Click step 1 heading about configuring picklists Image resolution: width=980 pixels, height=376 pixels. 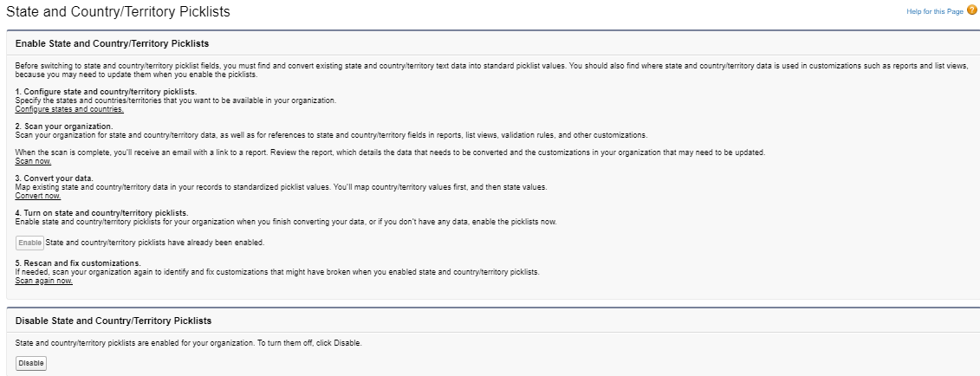pos(106,92)
